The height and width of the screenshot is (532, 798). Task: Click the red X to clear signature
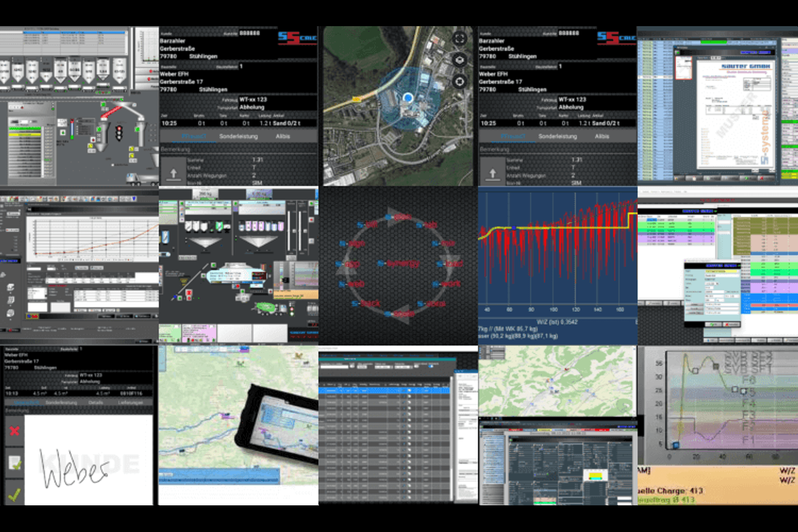click(15, 431)
